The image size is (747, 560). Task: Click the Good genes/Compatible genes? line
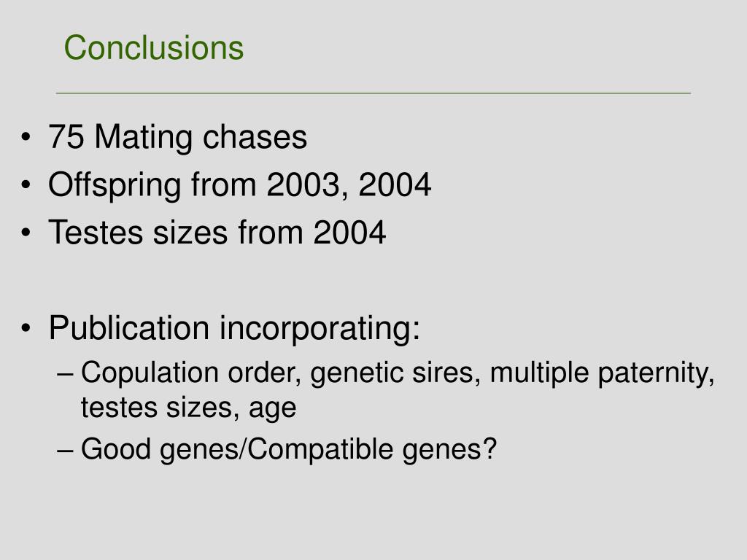click(289, 449)
